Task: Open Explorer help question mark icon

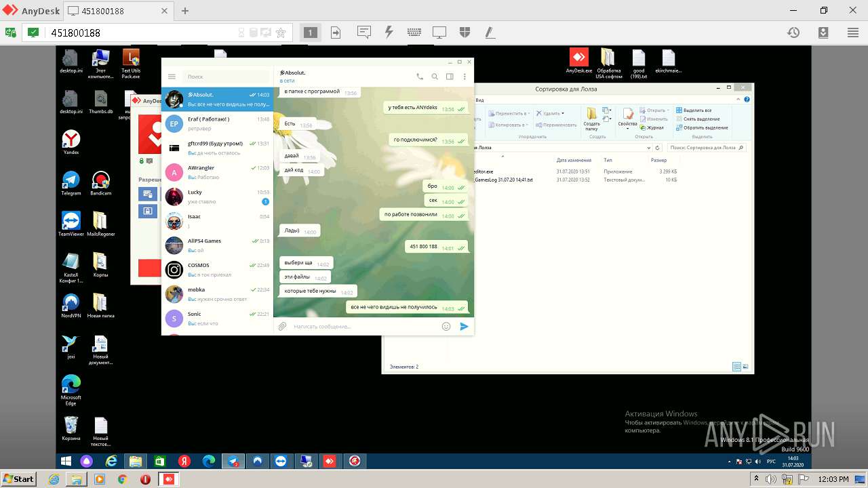Action: [x=748, y=100]
